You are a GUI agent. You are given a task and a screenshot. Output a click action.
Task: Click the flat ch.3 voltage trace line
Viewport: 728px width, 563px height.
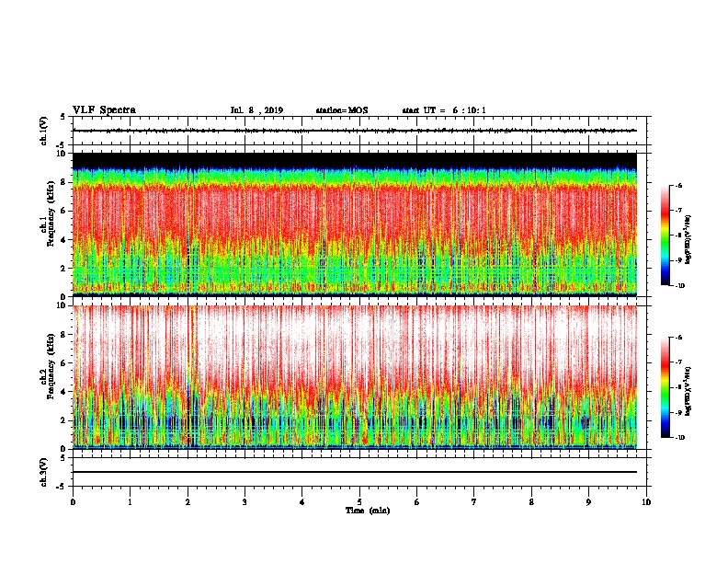pos(355,472)
